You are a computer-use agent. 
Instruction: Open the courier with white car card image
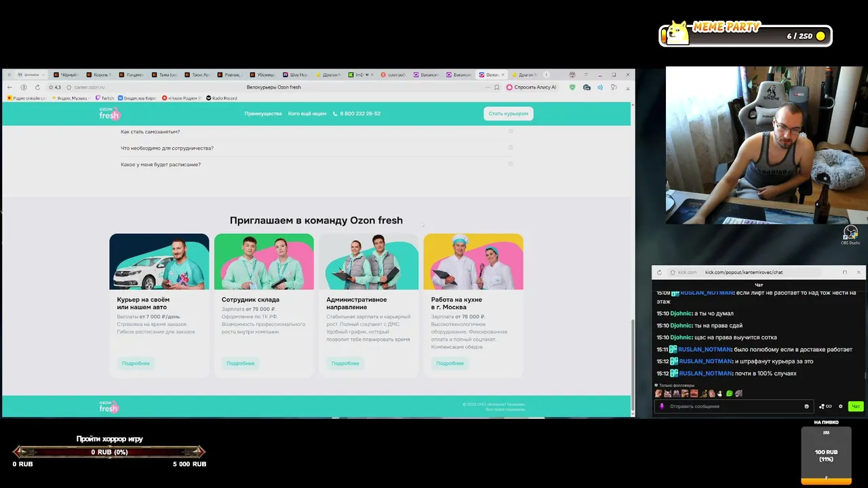coord(159,262)
